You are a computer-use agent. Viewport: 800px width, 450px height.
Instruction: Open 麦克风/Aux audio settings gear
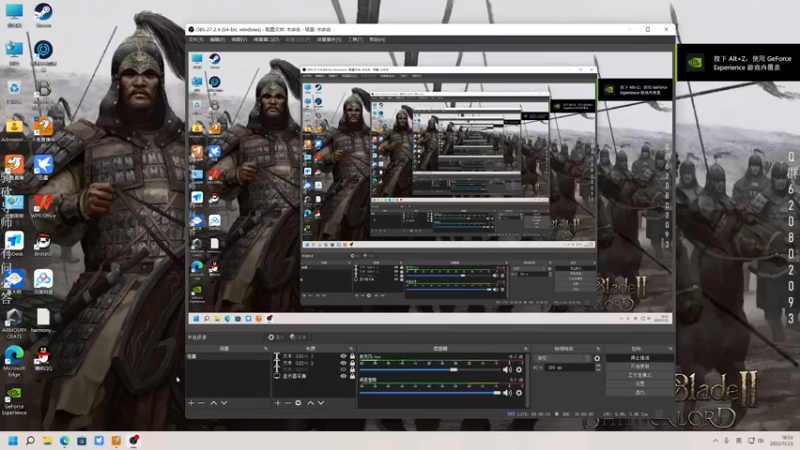point(519,369)
